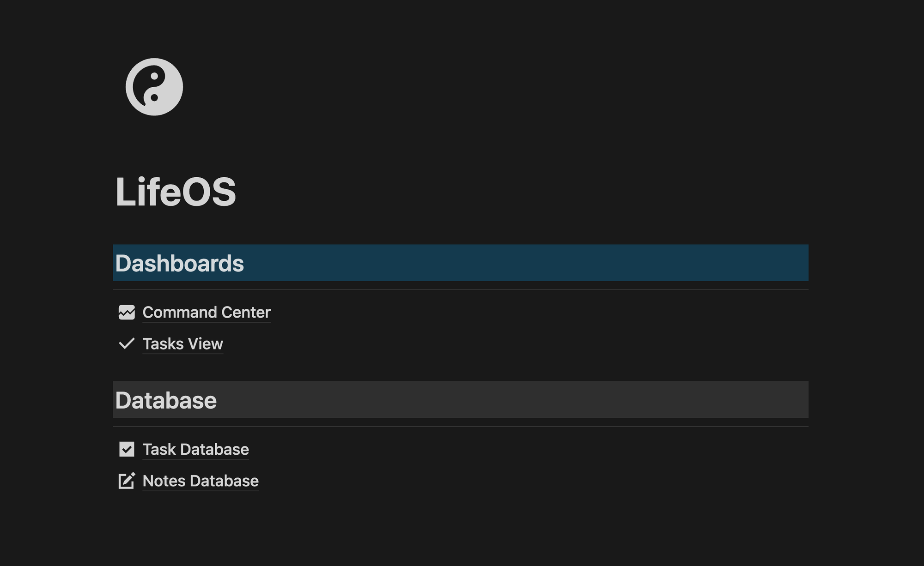Open the Notes Database page link
This screenshot has width=924, height=566.
coord(201,481)
